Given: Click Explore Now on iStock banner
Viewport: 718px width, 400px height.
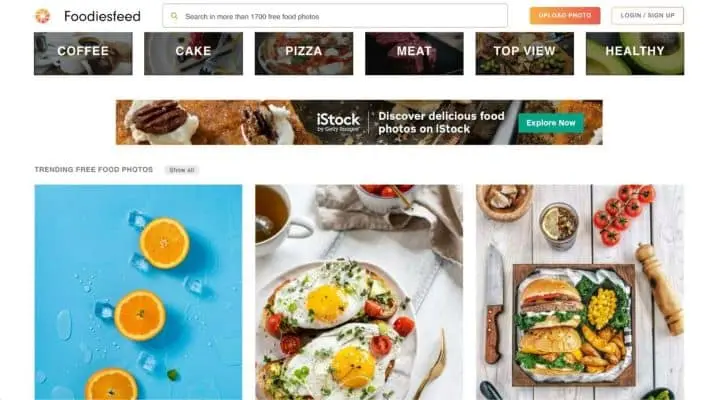Looking at the screenshot, I should pyautogui.click(x=551, y=123).
